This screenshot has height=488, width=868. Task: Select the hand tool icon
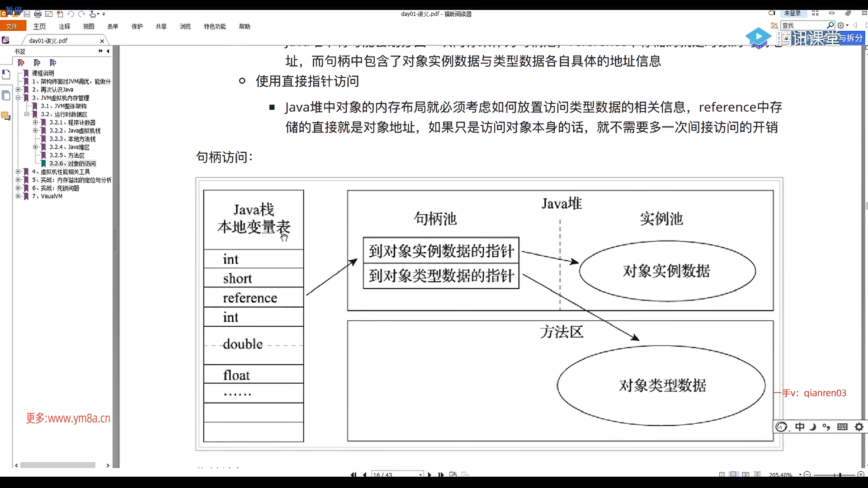click(93, 14)
